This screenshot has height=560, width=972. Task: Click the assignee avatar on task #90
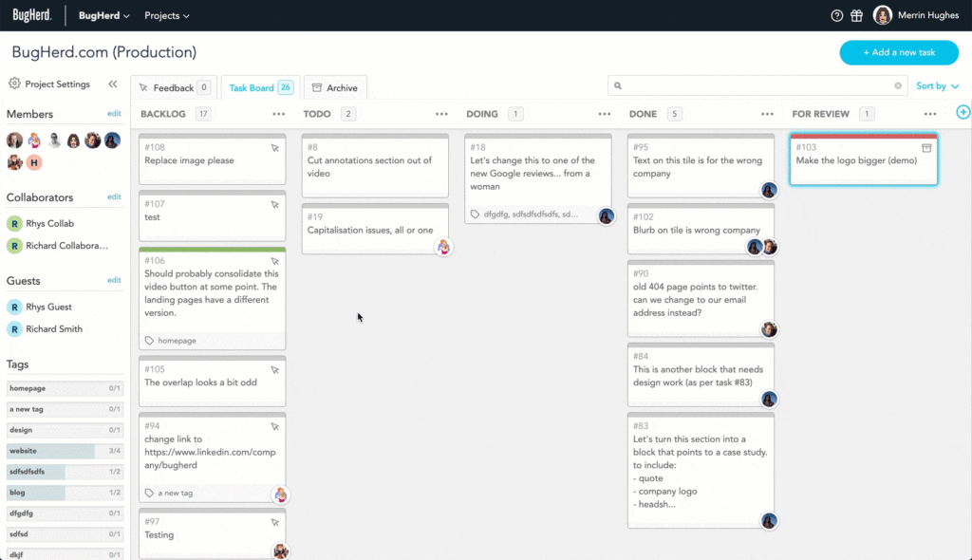[x=769, y=329]
